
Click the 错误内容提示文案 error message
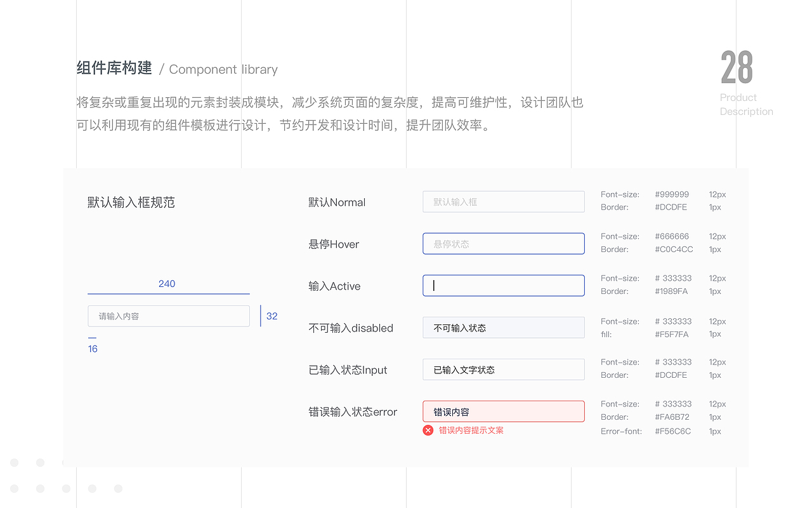(471, 431)
